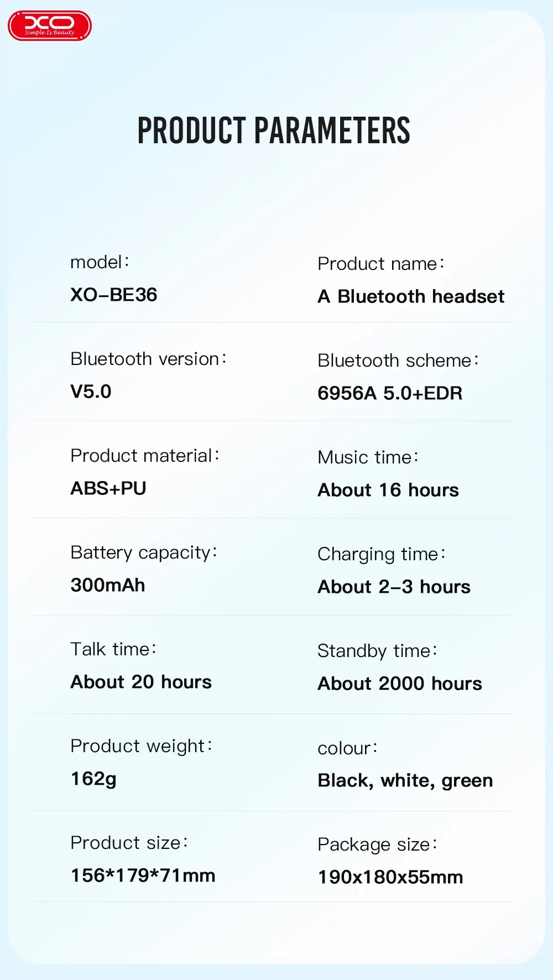Click the 'About 2-3 hours' charging time
Screen dimensions: 553x980
click(394, 587)
